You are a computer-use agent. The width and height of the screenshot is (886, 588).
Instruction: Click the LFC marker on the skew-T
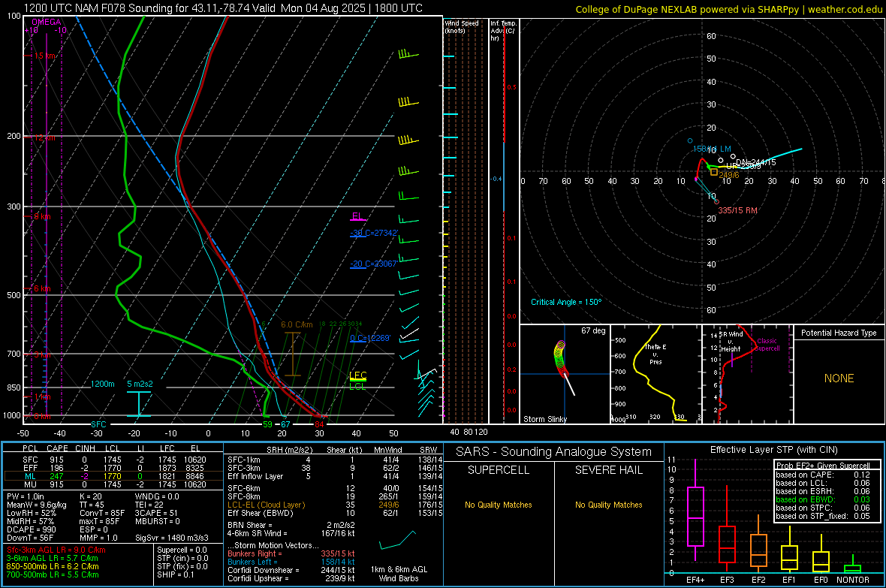click(357, 375)
